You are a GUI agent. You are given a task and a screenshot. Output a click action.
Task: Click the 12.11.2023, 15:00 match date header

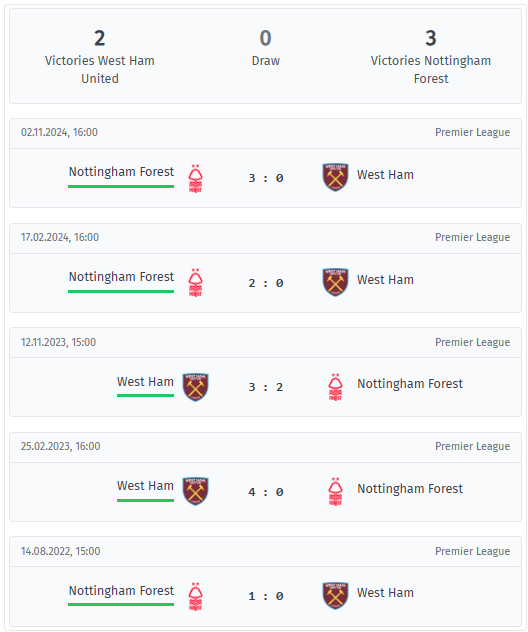(58, 342)
